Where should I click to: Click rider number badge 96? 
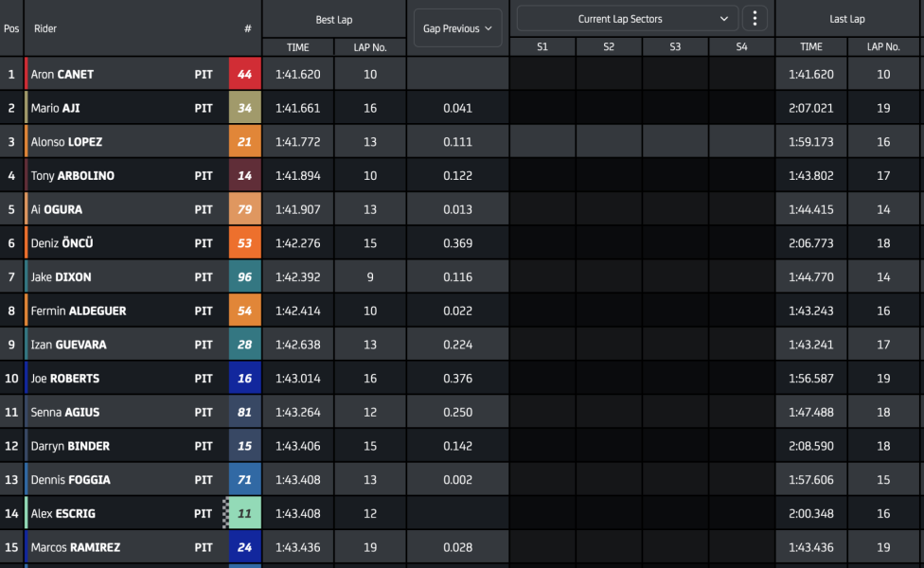pyautogui.click(x=244, y=277)
